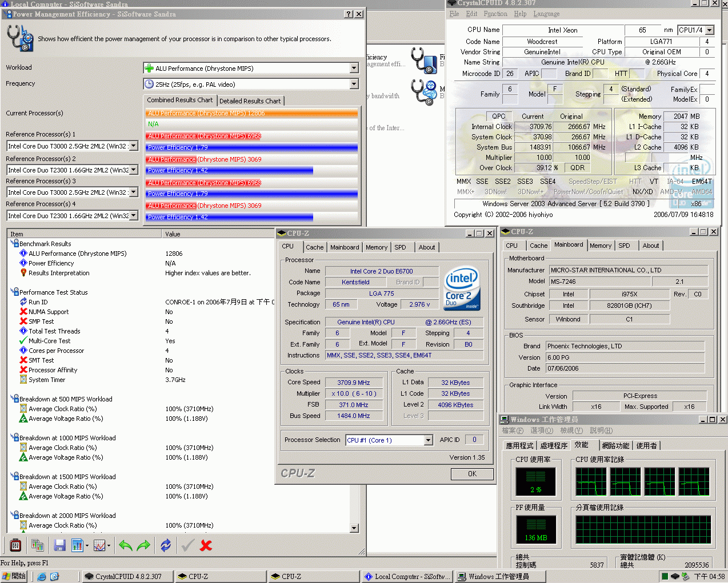This screenshot has width=728, height=583.
Task: Refresh results with the blue arrows icon
Action: tap(166, 545)
